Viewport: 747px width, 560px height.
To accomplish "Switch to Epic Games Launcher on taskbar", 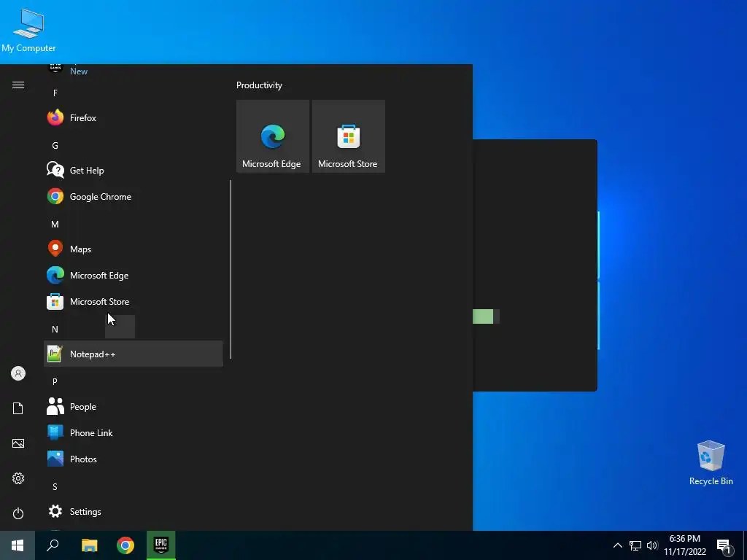I will (x=161, y=545).
